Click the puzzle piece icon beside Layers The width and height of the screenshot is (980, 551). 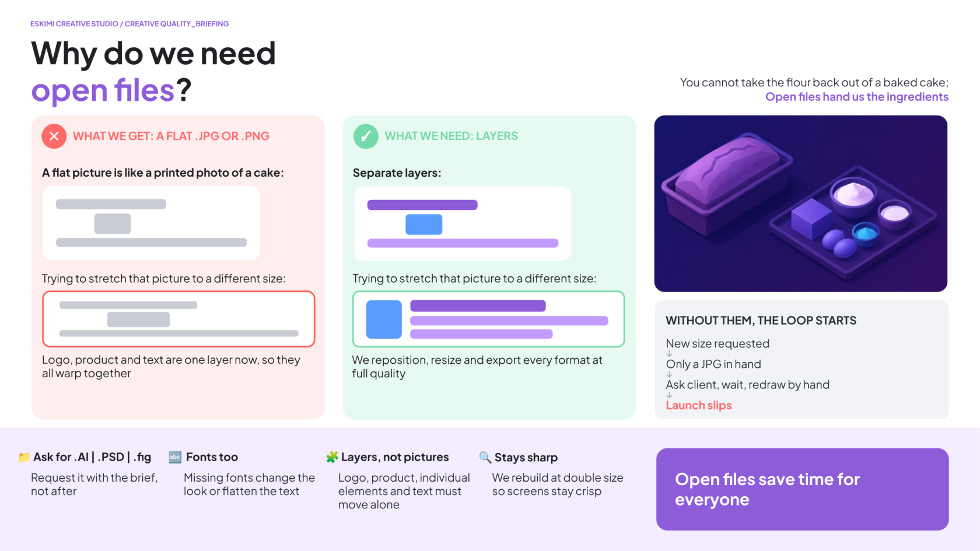[332, 457]
